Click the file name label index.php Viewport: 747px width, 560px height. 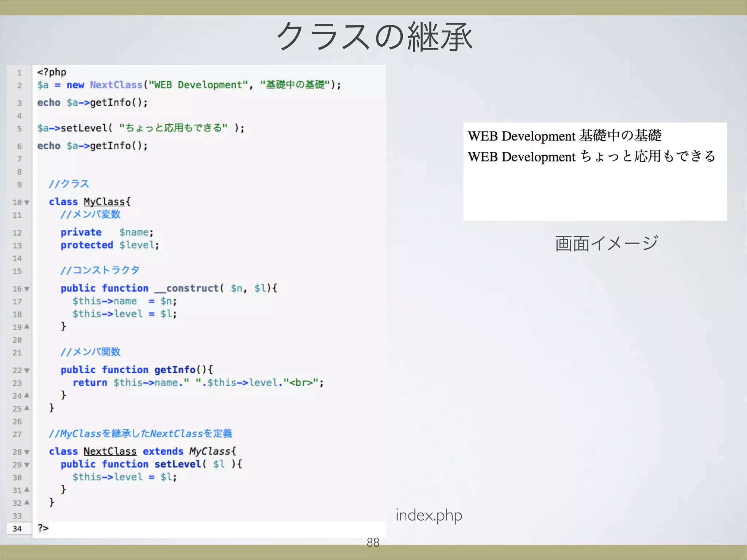click(x=429, y=516)
